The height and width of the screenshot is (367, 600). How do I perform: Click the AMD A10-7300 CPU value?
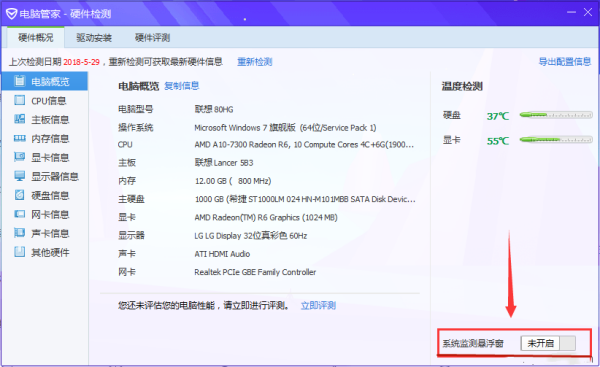tap(304, 145)
